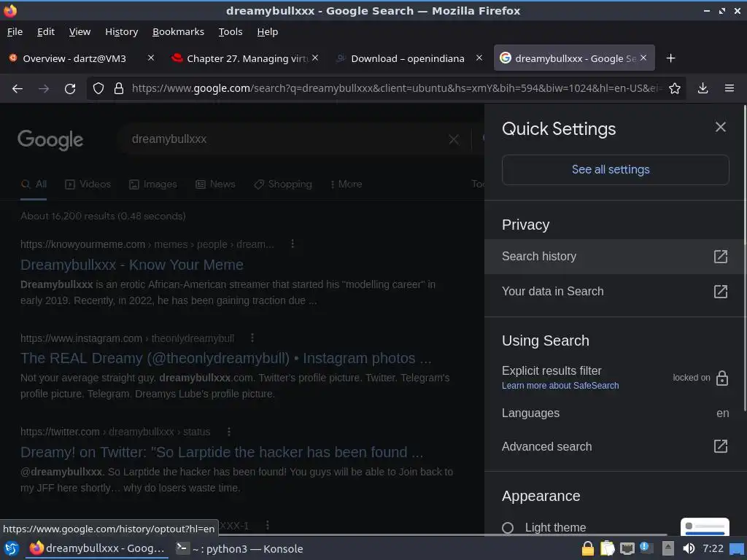
Task: Follow Learn more about SafeSearch link
Action: [560, 386]
